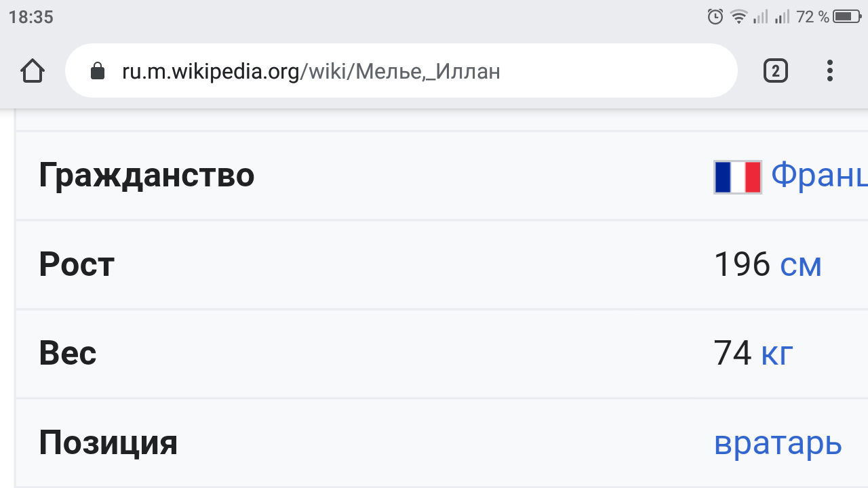
Task: Open site info via the lock icon
Action: tap(98, 71)
